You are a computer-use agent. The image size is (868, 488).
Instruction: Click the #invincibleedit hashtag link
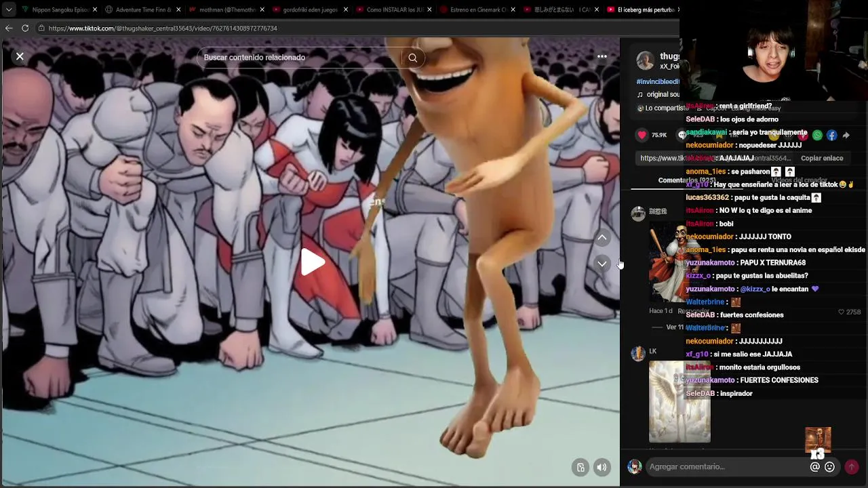point(658,81)
